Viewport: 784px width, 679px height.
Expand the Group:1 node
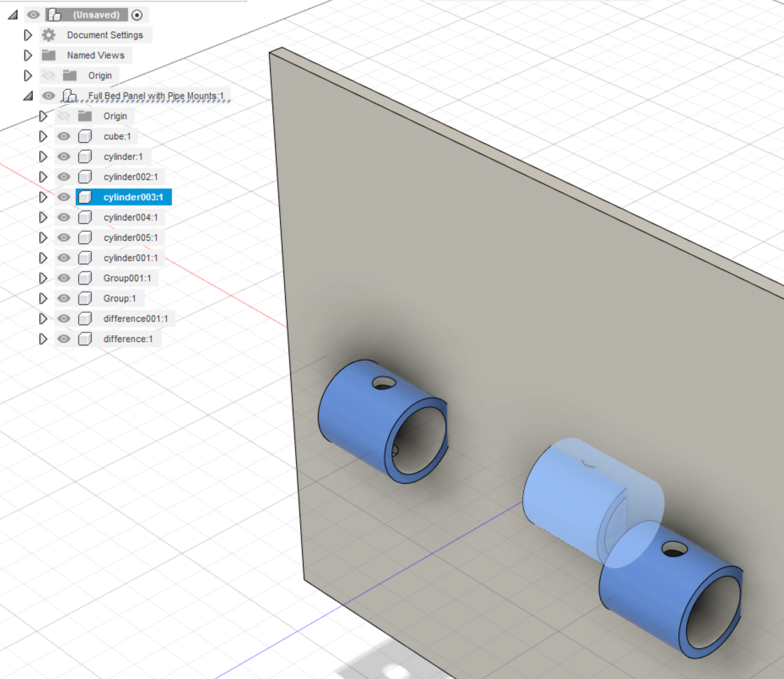pyautogui.click(x=43, y=298)
